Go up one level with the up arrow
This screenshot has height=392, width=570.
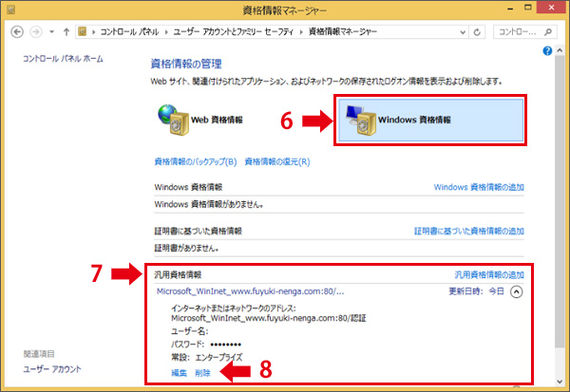(x=66, y=32)
